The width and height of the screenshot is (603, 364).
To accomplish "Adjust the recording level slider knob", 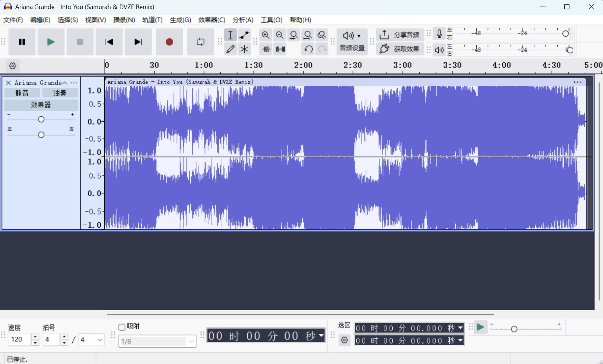I will pyautogui.click(x=565, y=34).
